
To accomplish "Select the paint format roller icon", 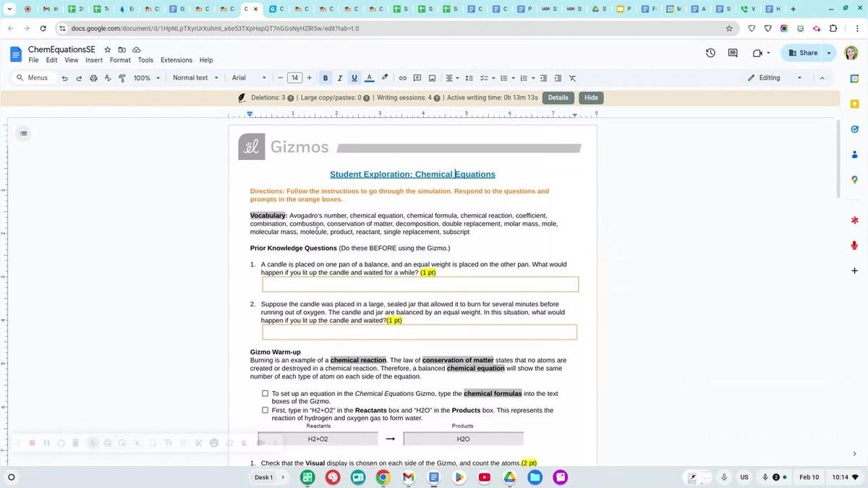I will tap(122, 78).
